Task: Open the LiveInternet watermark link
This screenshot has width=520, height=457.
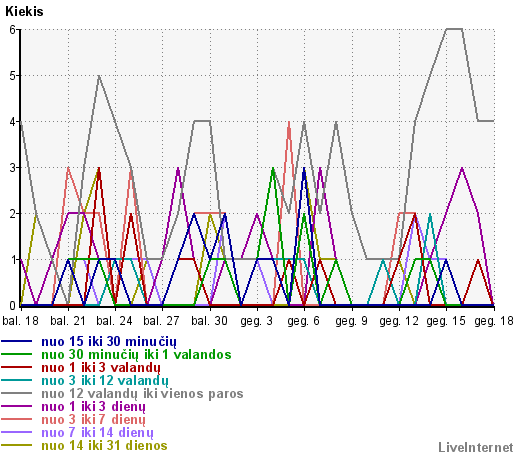Action: pyautogui.click(x=476, y=448)
